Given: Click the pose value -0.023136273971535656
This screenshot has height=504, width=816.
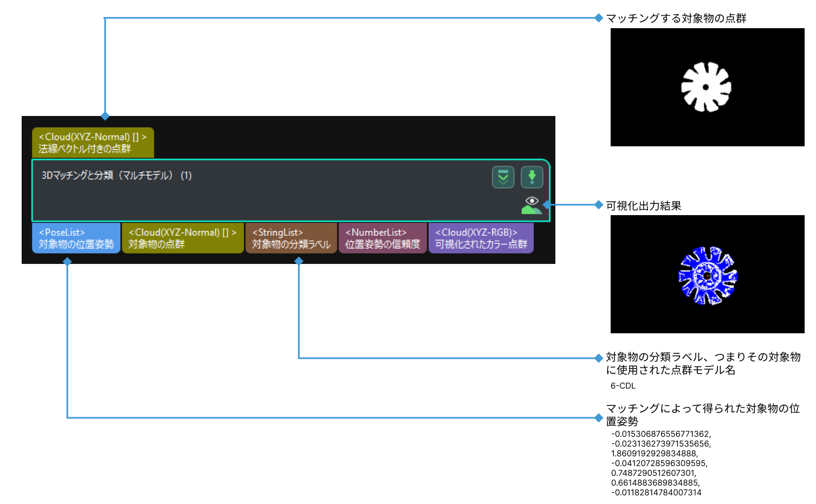Looking at the screenshot, I should pyautogui.click(x=661, y=444).
